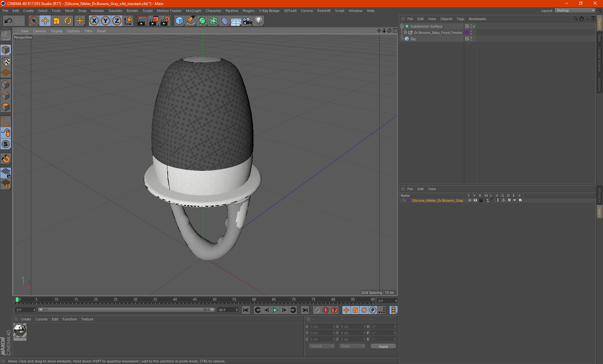Play the animation forward
The width and height of the screenshot is (603, 364).
pyautogui.click(x=275, y=310)
